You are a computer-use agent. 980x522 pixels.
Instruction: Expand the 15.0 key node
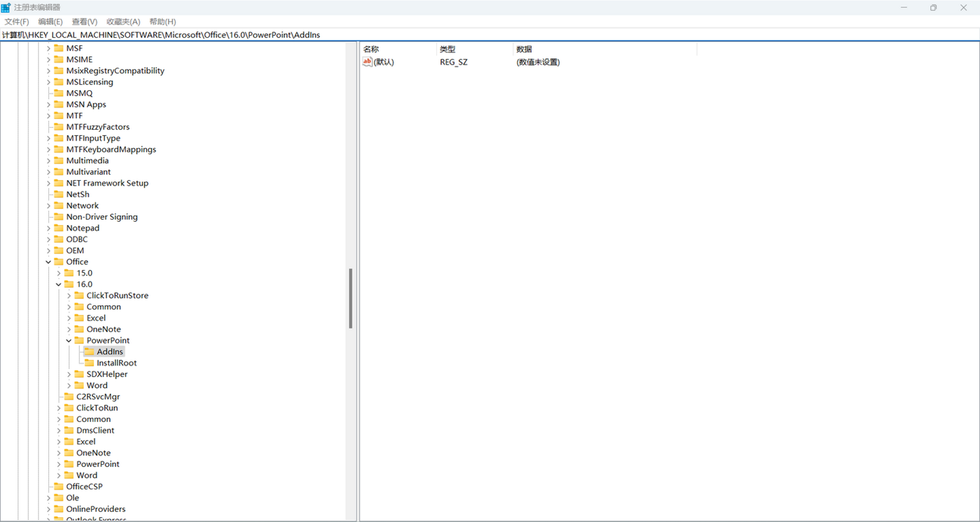tap(59, 273)
